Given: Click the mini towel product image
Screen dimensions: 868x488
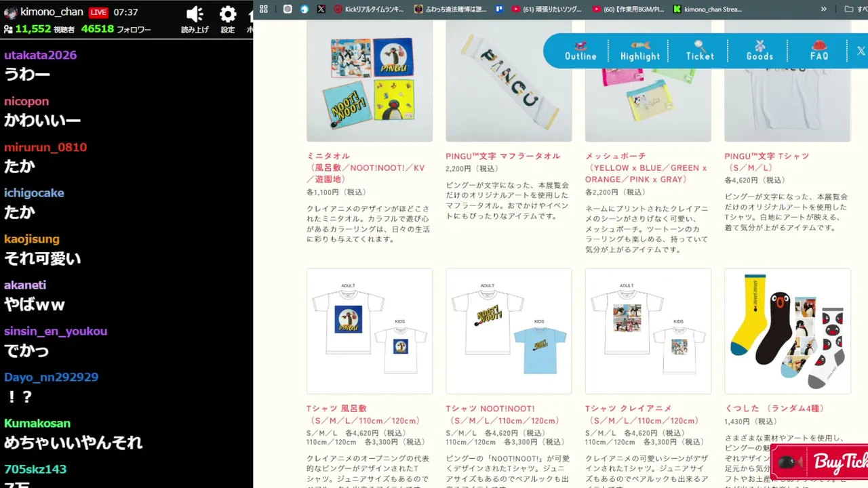Looking at the screenshot, I should pos(370,81).
